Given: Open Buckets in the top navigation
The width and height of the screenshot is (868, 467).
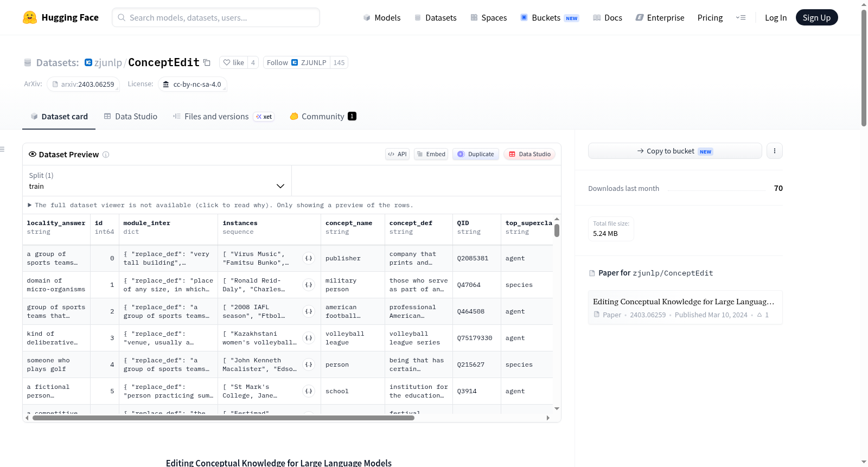Looking at the screenshot, I should pyautogui.click(x=550, y=17).
